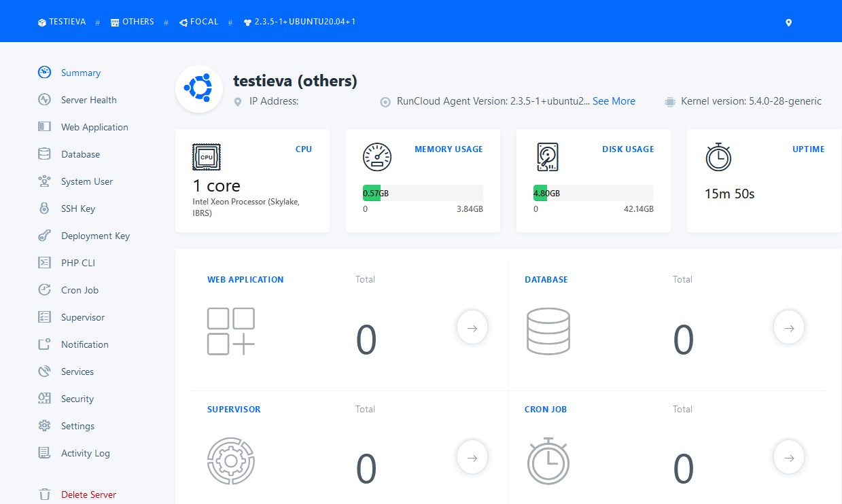Click the Summary gauge icon in sidebar
This screenshot has height=504, width=842.
point(44,73)
